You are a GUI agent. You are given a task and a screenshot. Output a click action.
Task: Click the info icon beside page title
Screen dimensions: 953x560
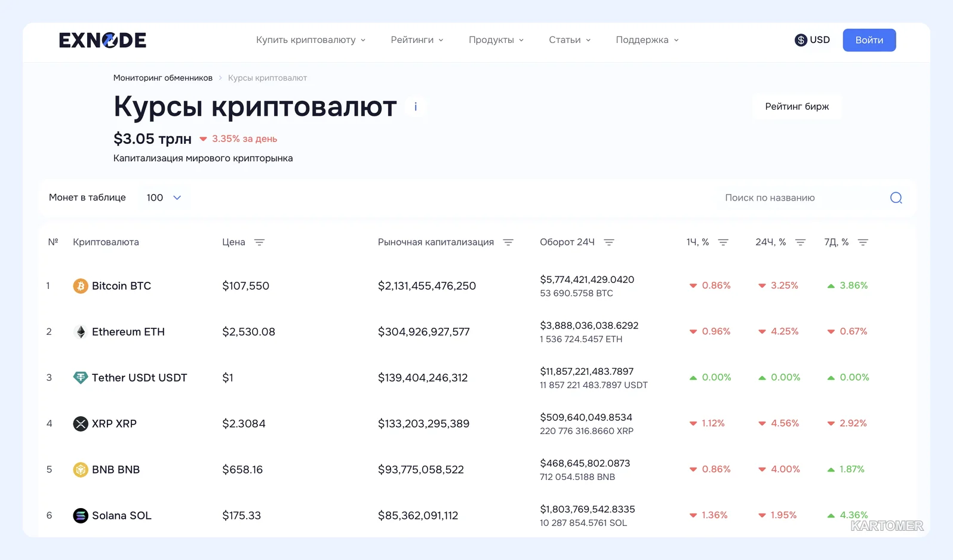pos(416,107)
